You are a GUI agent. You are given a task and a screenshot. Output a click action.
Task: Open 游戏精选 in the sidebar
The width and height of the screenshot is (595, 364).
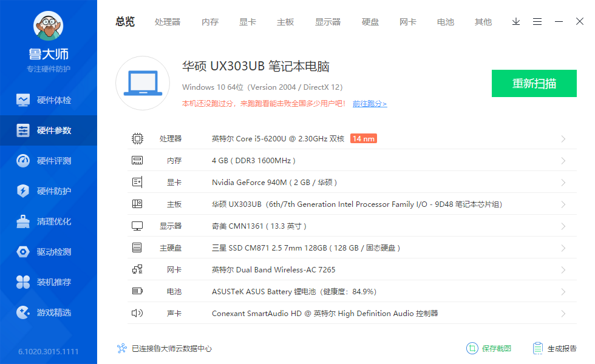coord(49,312)
